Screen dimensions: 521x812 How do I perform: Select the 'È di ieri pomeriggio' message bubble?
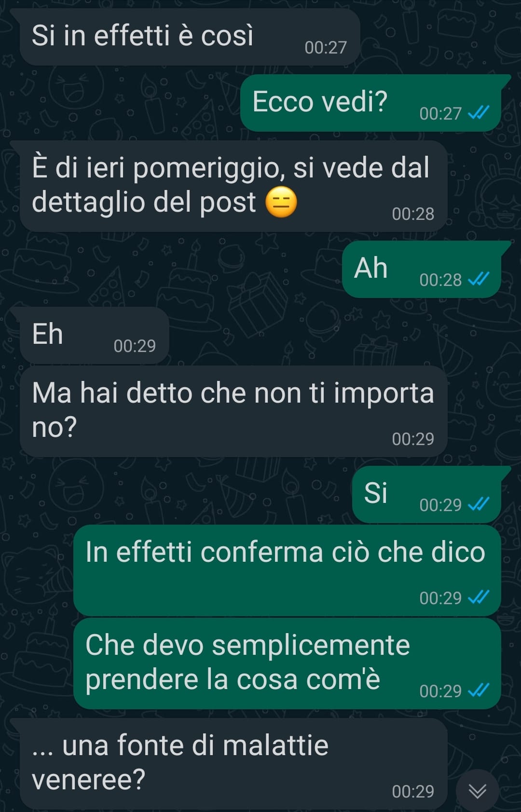[233, 186]
